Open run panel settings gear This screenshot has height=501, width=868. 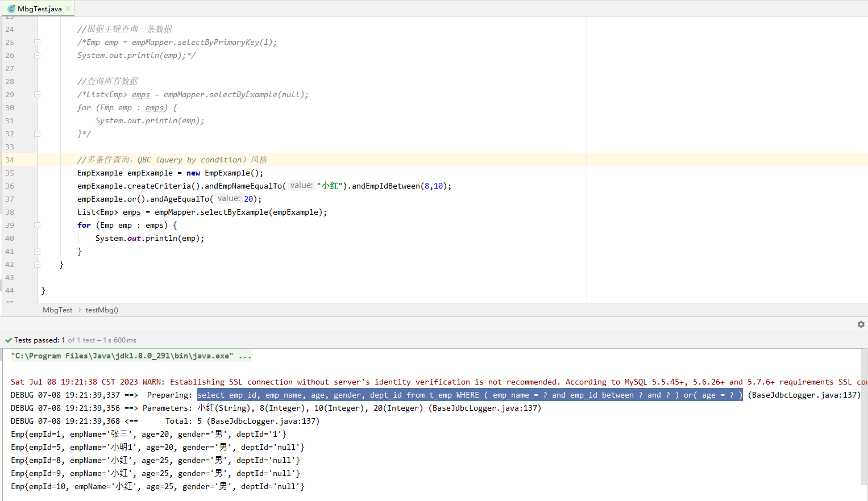pos(861,324)
